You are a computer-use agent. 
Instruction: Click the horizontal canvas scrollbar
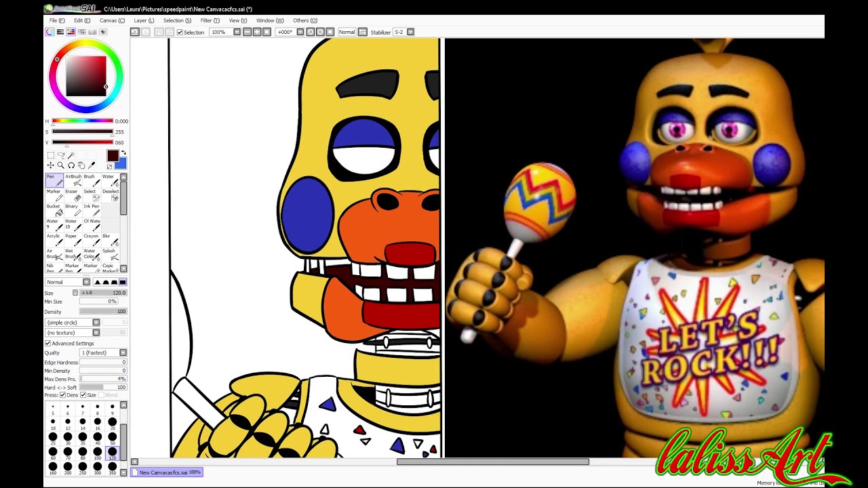click(x=493, y=462)
